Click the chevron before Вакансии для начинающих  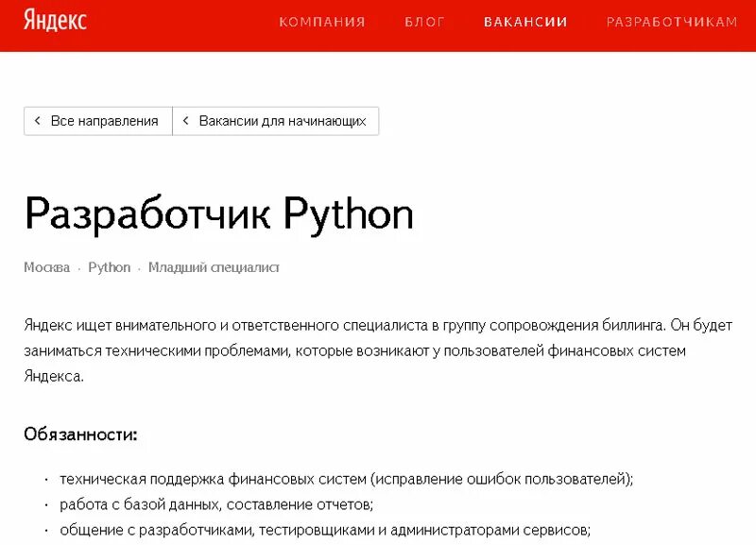[x=185, y=121]
